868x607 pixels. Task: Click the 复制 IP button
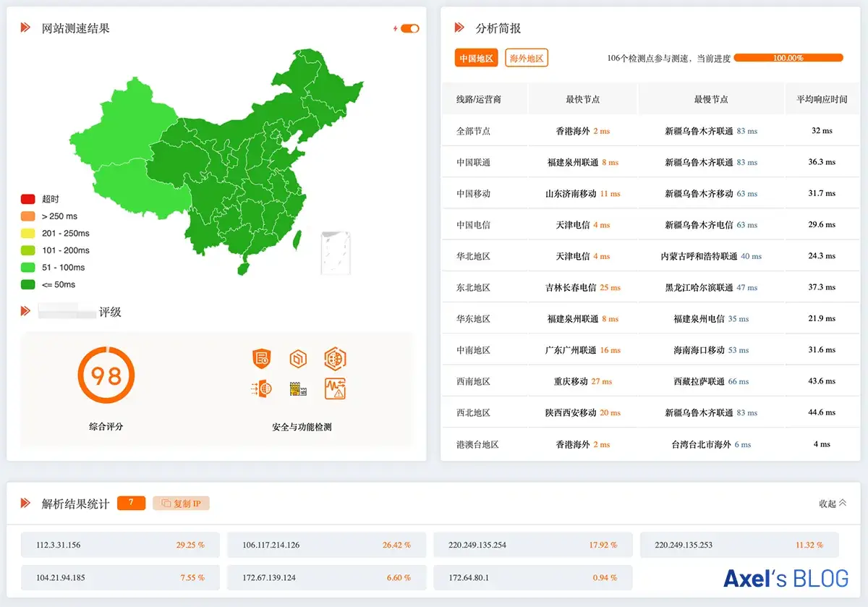(x=181, y=503)
